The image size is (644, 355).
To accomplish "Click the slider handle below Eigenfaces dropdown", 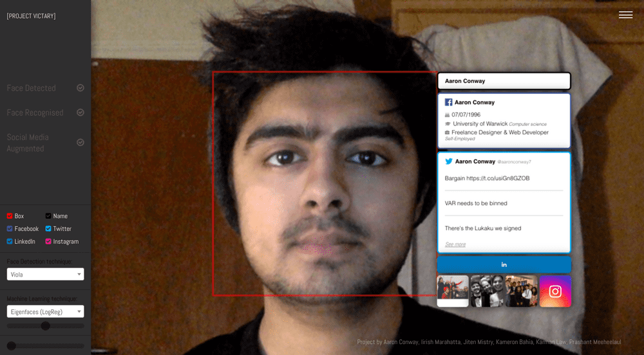I will pyautogui.click(x=46, y=326).
